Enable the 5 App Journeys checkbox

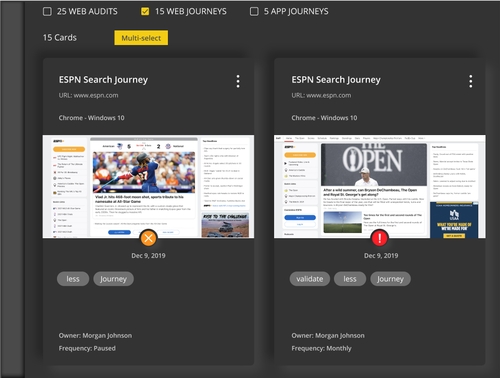tap(254, 12)
